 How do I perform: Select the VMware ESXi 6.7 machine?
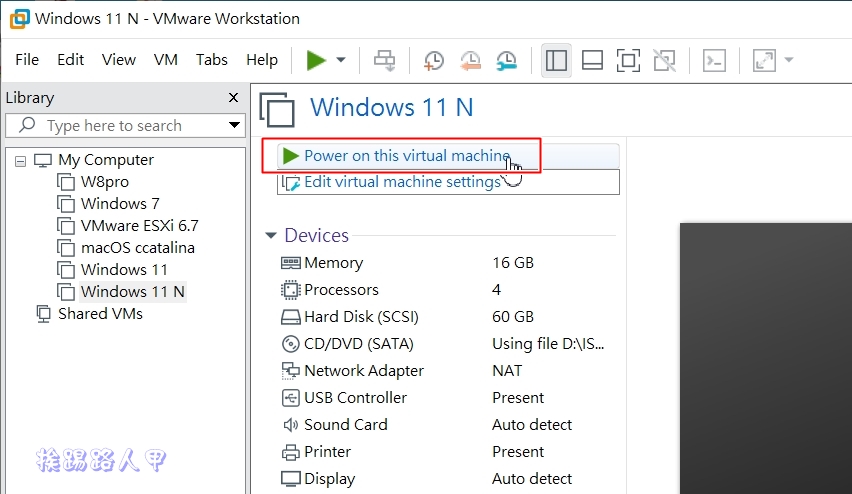140,226
